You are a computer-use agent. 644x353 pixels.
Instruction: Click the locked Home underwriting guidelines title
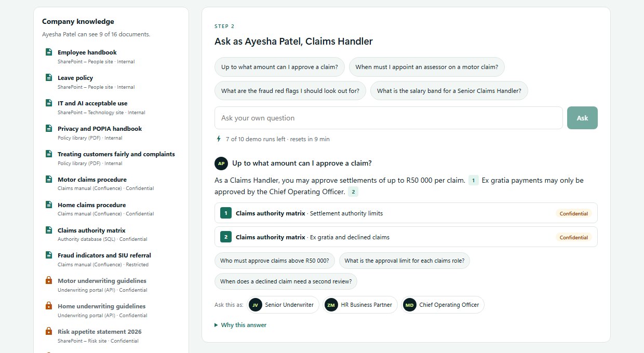click(x=101, y=306)
